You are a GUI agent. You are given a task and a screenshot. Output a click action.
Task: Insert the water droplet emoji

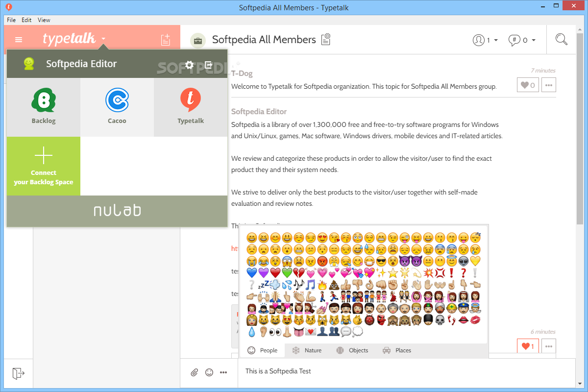coord(252,332)
